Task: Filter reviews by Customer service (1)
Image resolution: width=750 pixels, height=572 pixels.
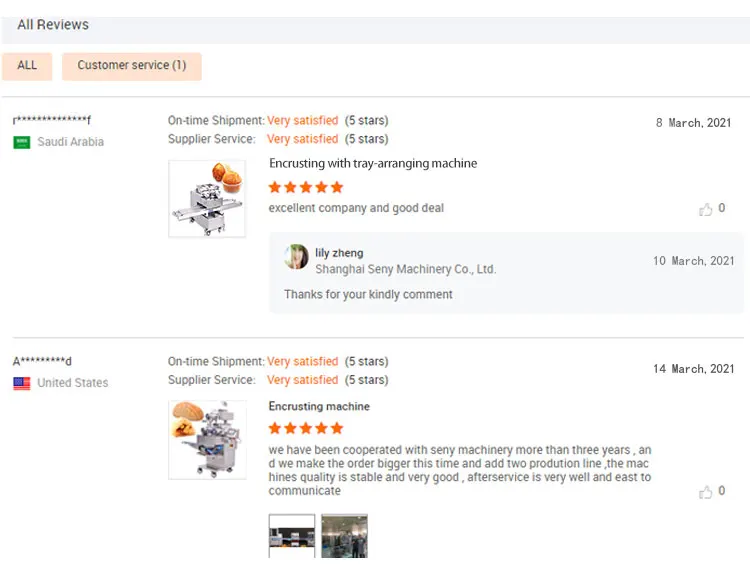Action: click(x=131, y=66)
